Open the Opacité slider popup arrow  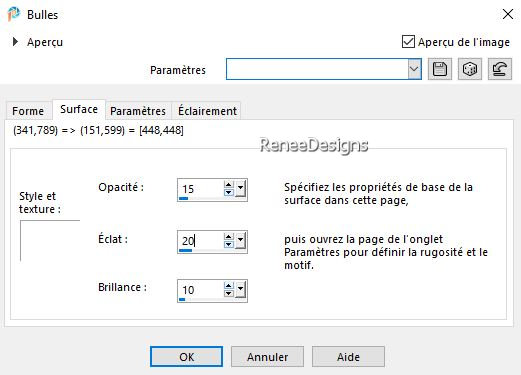[240, 189]
